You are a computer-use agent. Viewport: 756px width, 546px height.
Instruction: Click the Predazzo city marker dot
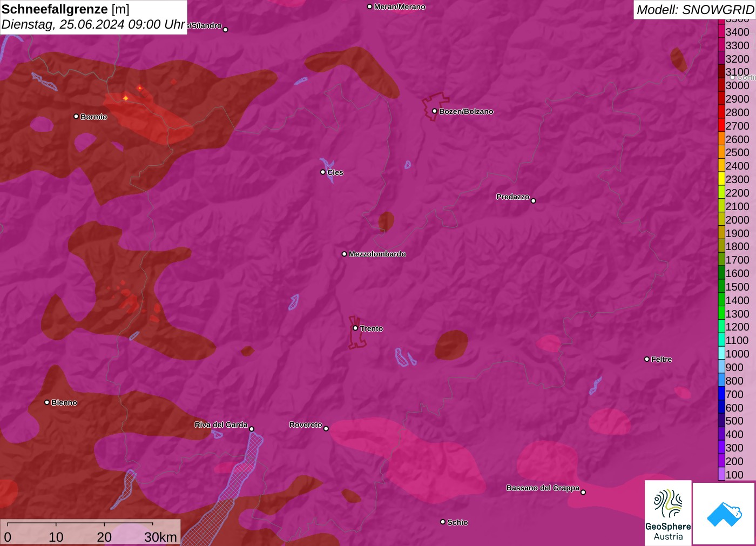click(x=534, y=200)
